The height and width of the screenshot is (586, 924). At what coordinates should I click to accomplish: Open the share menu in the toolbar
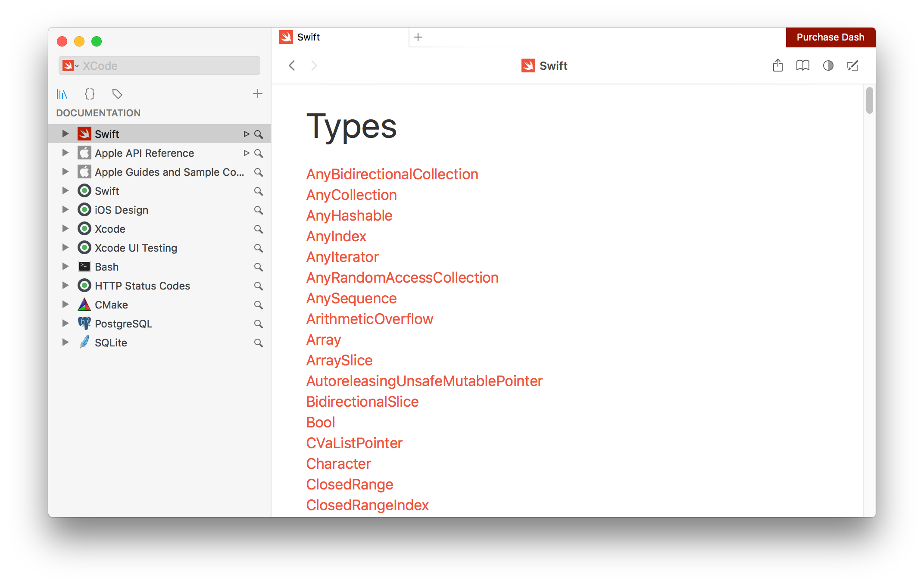coord(777,65)
